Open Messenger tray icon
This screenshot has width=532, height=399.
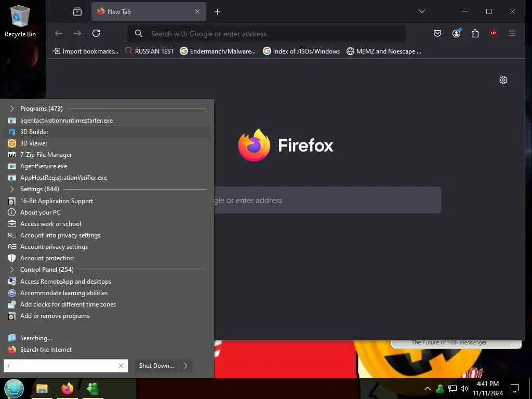click(440, 389)
